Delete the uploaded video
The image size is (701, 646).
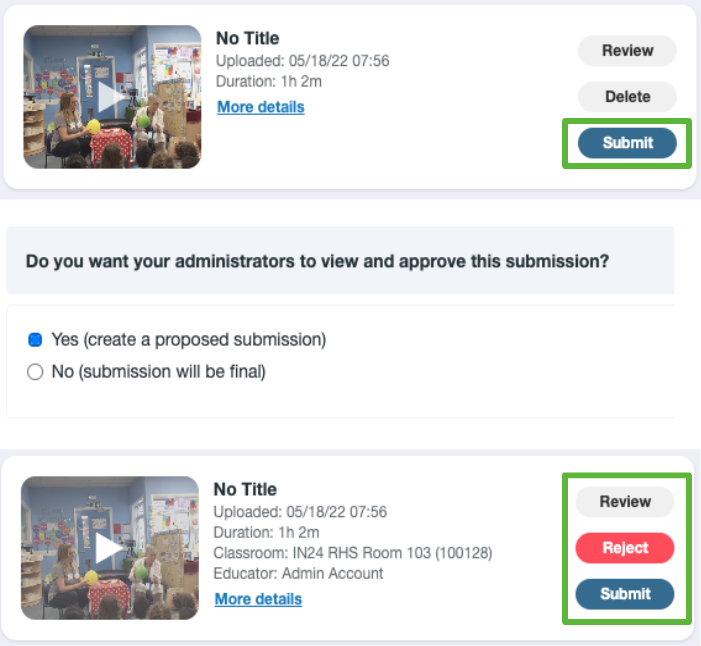627,97
